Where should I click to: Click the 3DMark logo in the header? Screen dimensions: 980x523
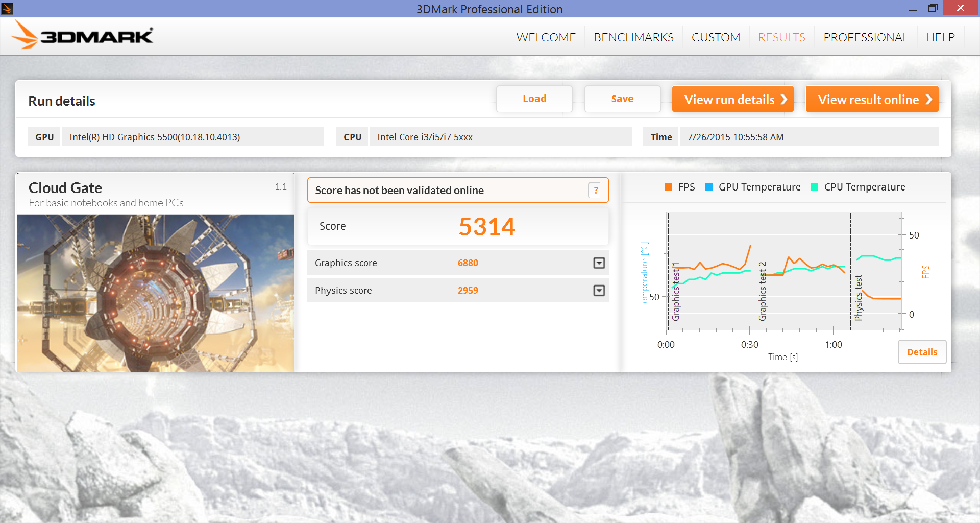(82, 35)
